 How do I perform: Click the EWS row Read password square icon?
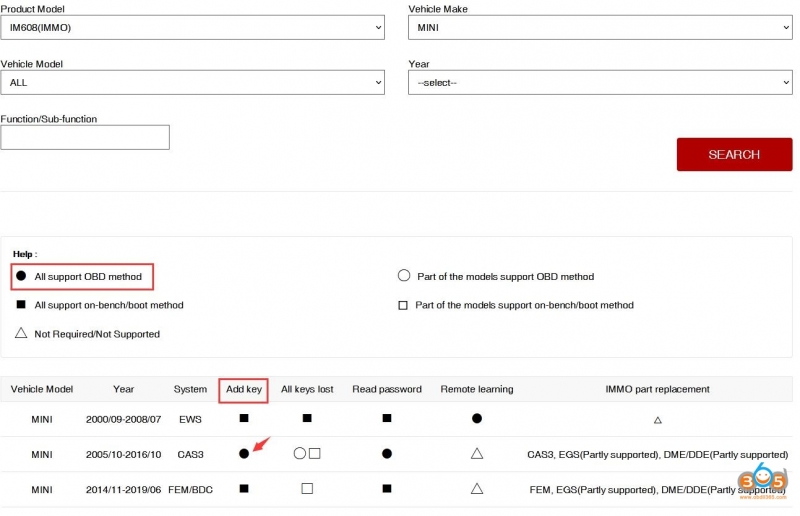tap(387, 418)
